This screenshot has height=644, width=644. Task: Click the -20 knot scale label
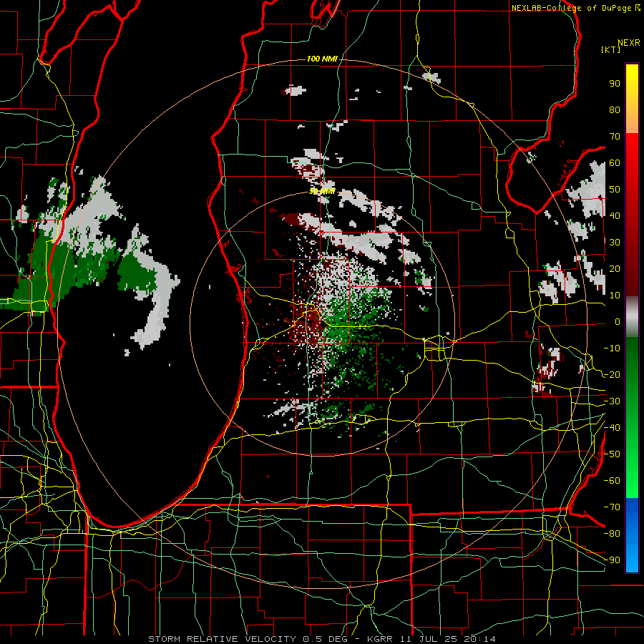pos(612,374)
